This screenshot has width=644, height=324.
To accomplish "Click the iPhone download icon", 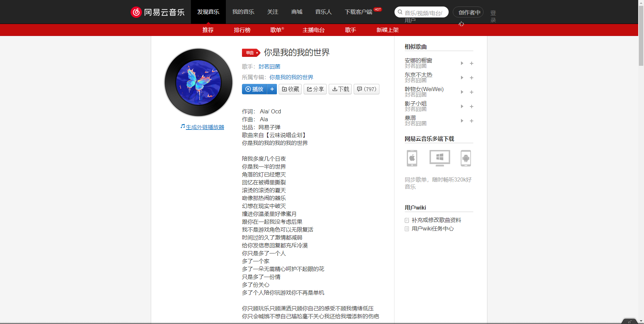I will pyautogui.click(x=412, y=158).
